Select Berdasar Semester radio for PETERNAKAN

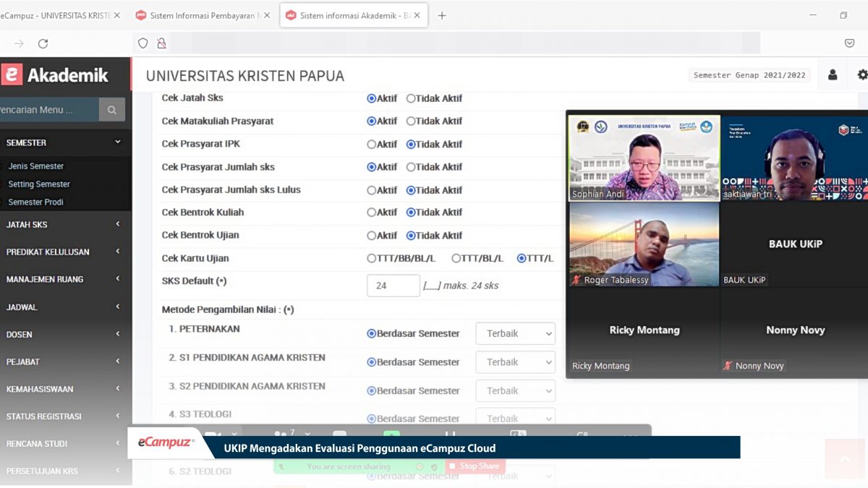[372, 333]
